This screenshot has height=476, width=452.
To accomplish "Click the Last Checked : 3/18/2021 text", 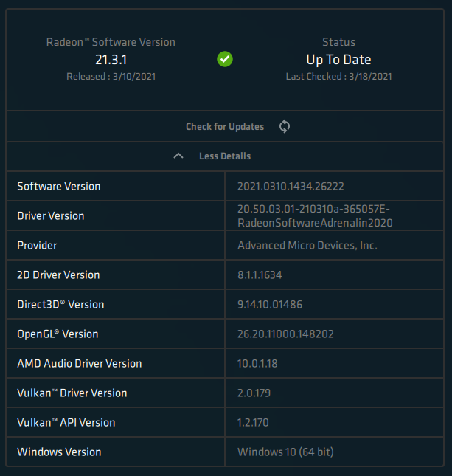I will click(338, 77).
